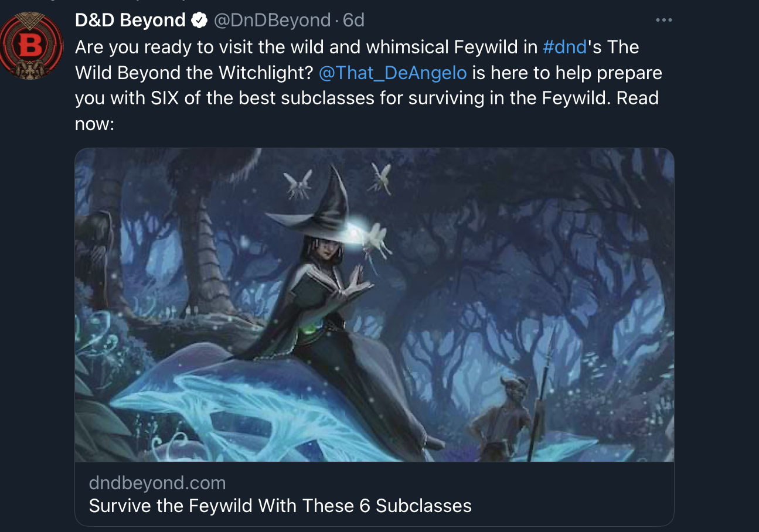Open the @That_DeAngelo mention profile
This screenshot has height=532, width=759.
pyautogui.click(x=393, y=73)
